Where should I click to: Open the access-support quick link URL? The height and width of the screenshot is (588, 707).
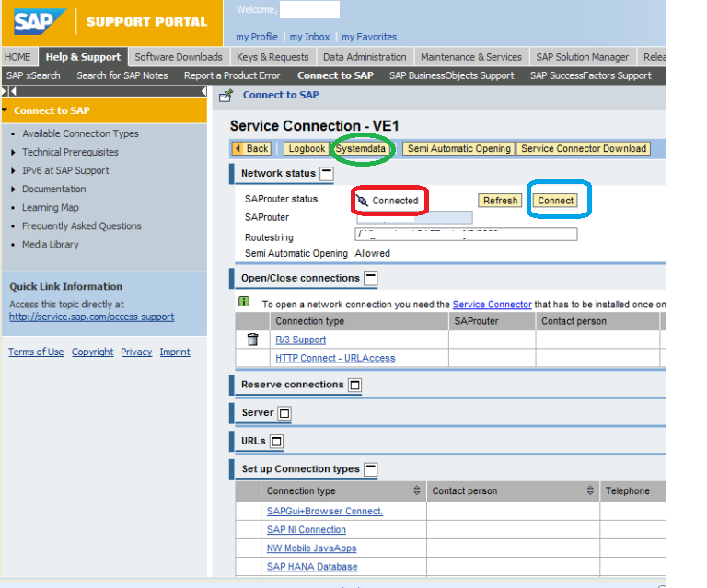tap(91, 317)
